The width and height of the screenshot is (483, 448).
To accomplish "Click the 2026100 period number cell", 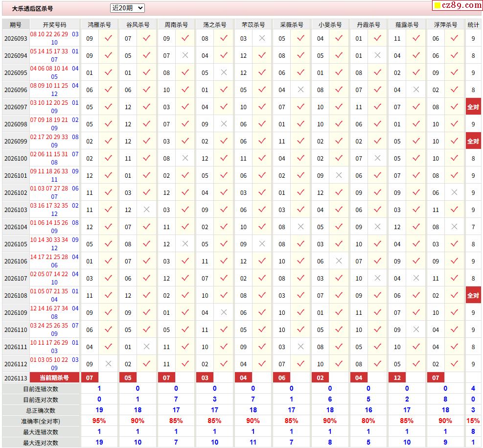I will pyautogui.click(x=16, y=158).
